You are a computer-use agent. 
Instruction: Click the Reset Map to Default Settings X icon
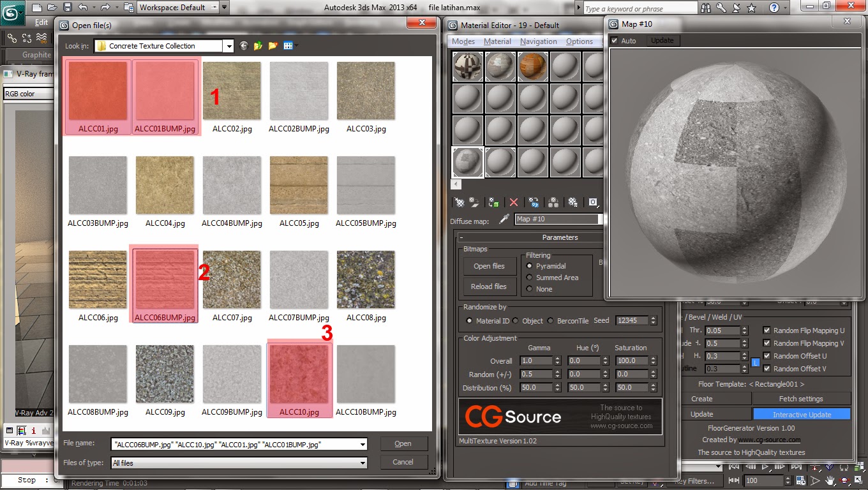click(514, 202)
